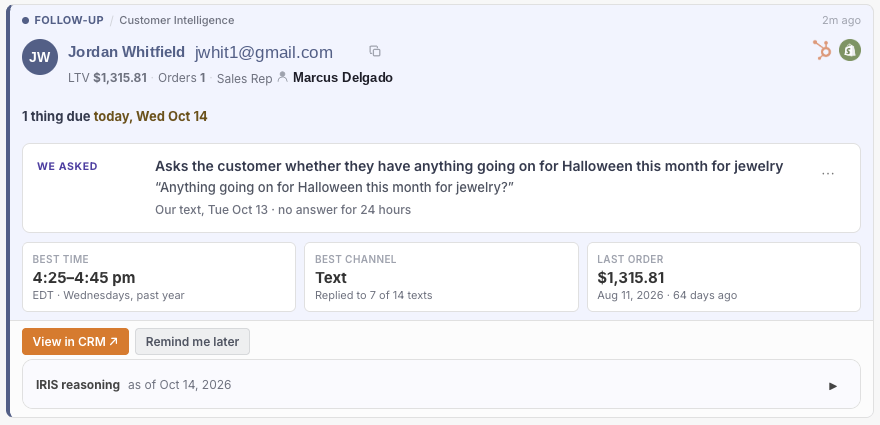Copy the email address with the copy icon
Viewport: 880px width, 425px height.
[x=375, y=51]
